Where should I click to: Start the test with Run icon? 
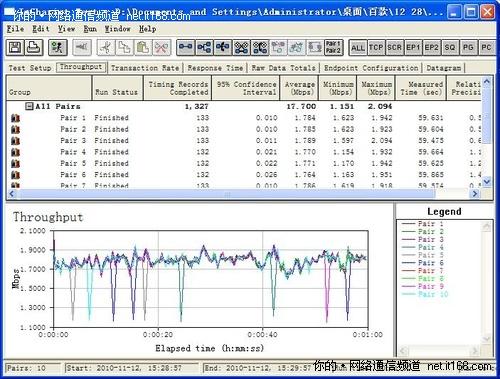pyautogui.click(x=58, y=48)
